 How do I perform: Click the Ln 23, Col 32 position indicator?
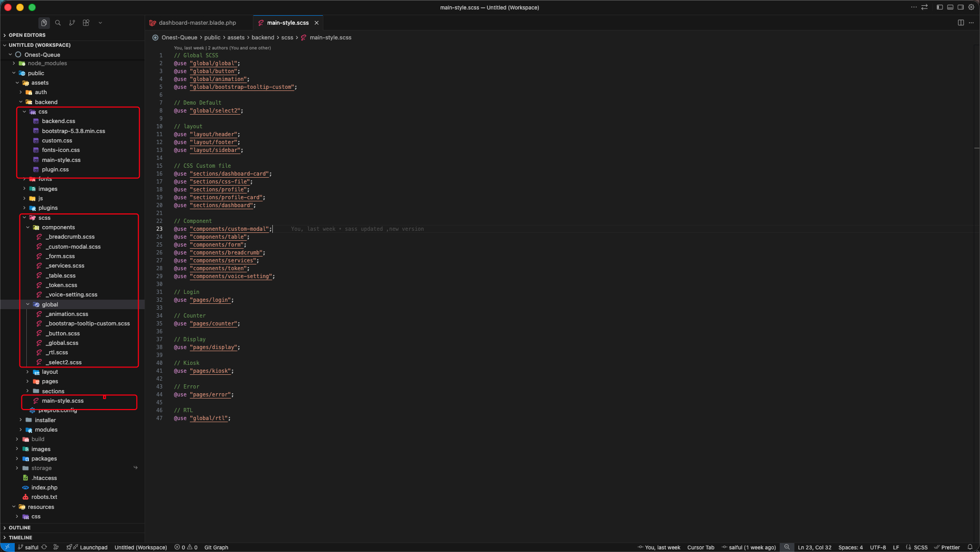pos(814,547)
